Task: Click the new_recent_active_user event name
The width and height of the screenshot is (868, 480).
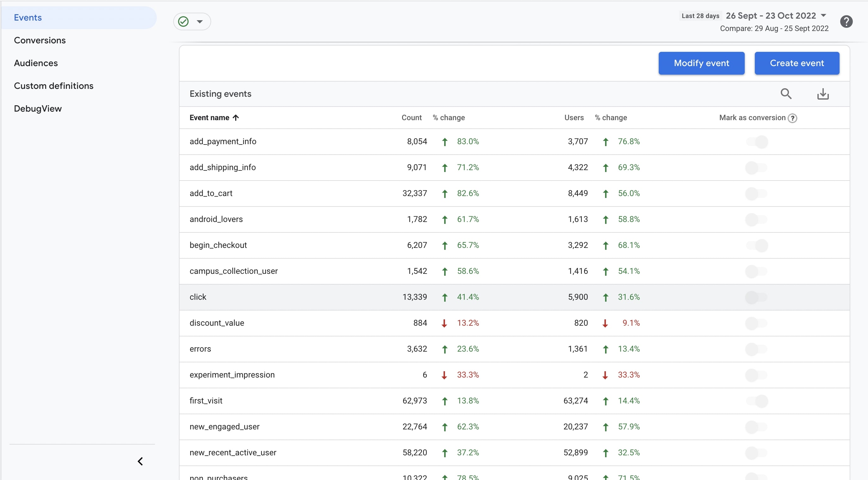Action: 233,453
